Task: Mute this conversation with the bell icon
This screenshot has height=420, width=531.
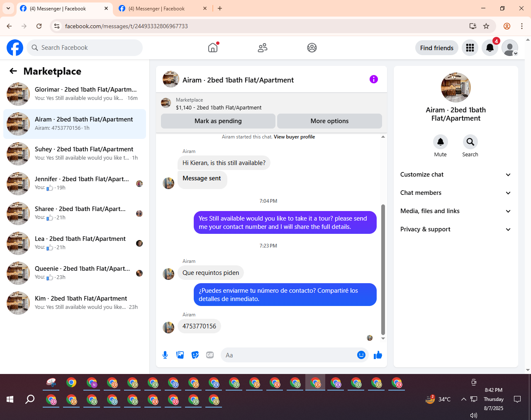Action: pyautogui.click(x=441, y=142)
